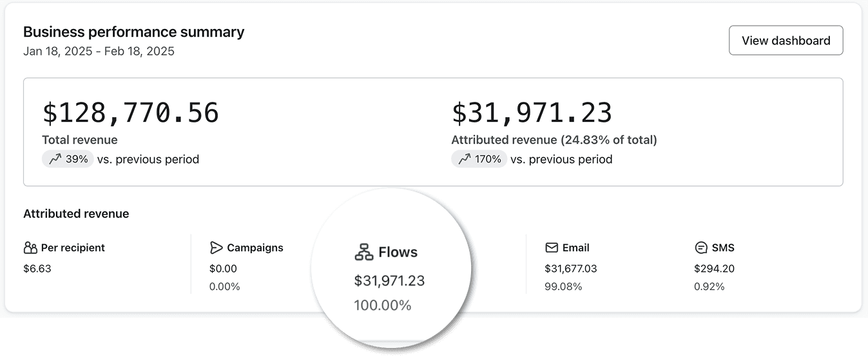The width and height of the screenshot is (868, 357).
Task: Click the 39% trend arrow icon
Action: (x=55, y=159)
